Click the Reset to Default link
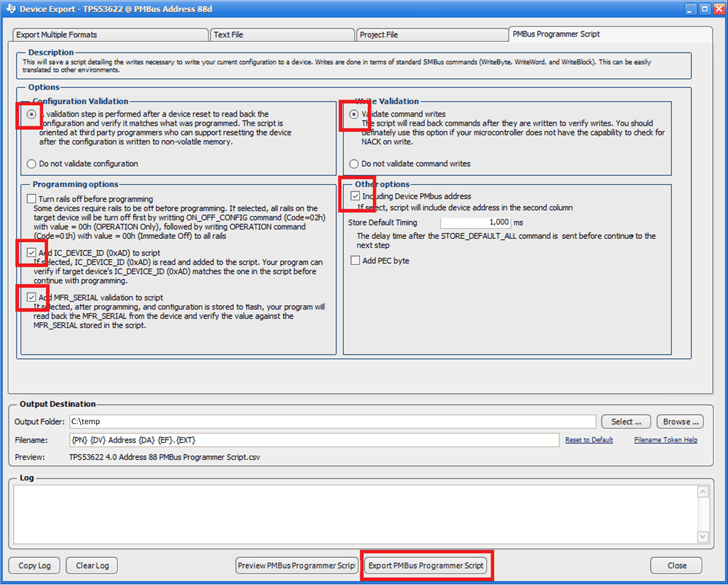This screenshot has width=728, height=585. coord(589,440)
